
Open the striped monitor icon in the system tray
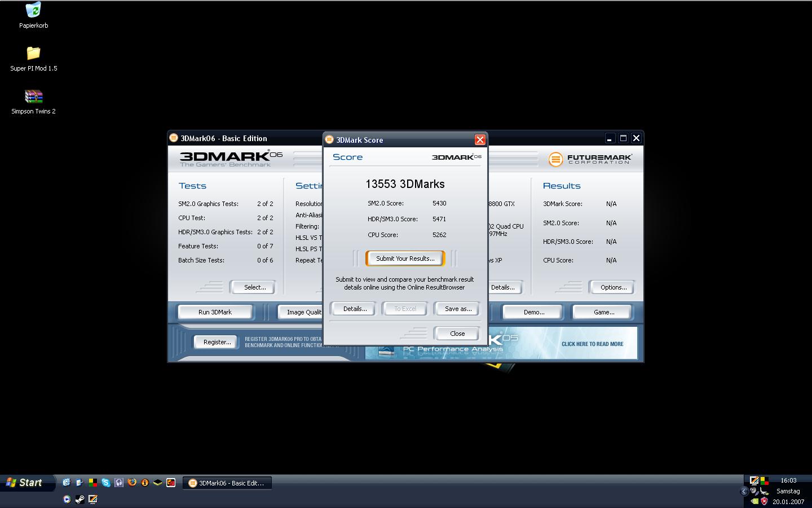coord(754,480)
